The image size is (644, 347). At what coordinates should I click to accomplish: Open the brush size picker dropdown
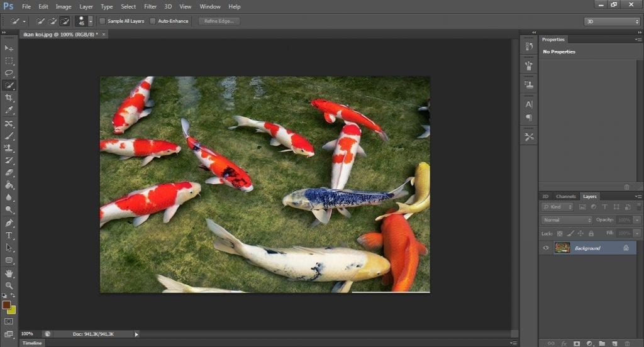coord(91,21)
